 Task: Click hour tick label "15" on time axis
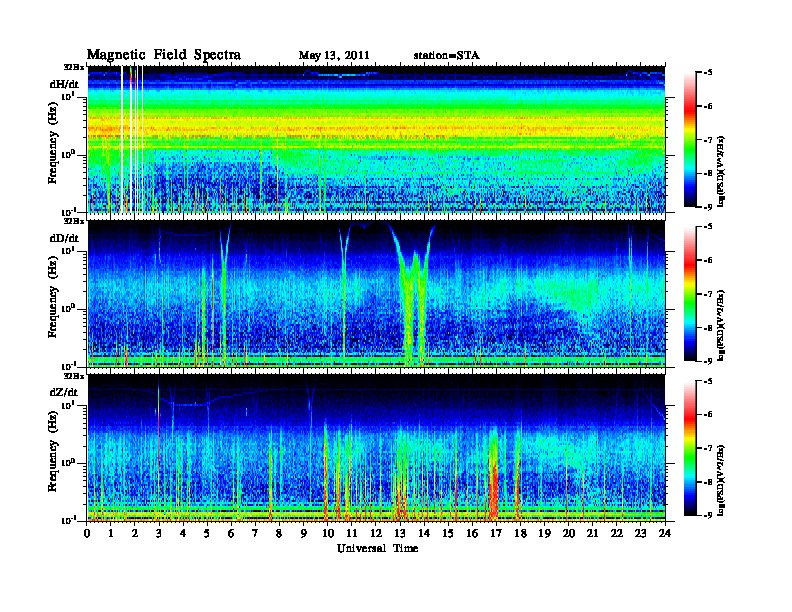click(x=448, y=533)
